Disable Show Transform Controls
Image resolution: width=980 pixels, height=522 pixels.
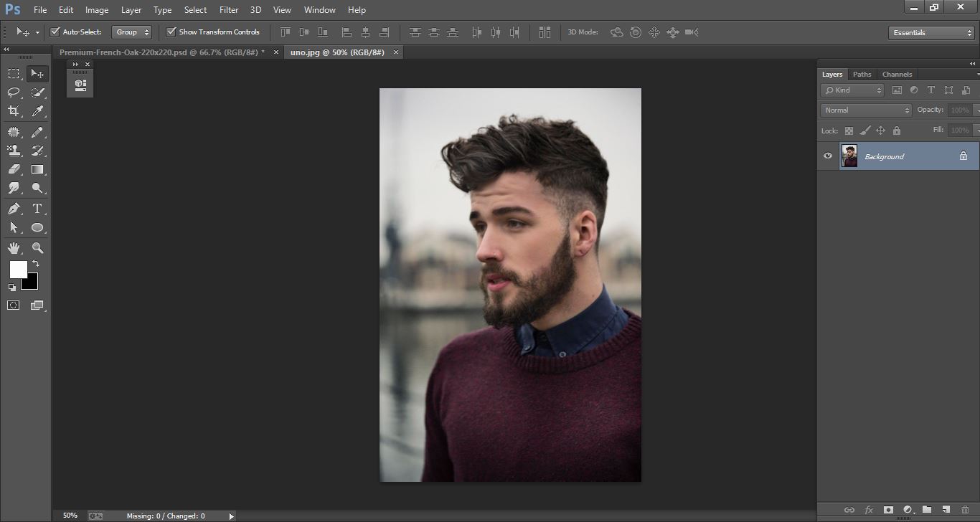pos(171,32)
